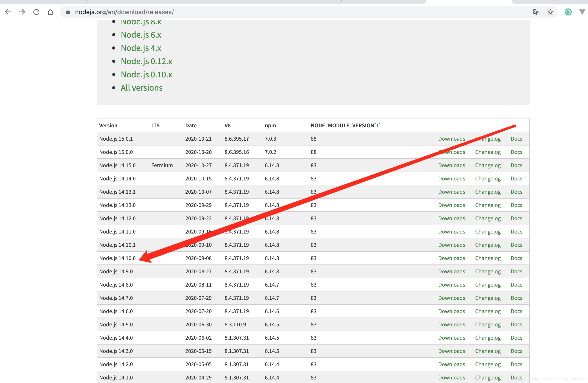Open Changelog for Node.js 14.10.0

point(488,258)
